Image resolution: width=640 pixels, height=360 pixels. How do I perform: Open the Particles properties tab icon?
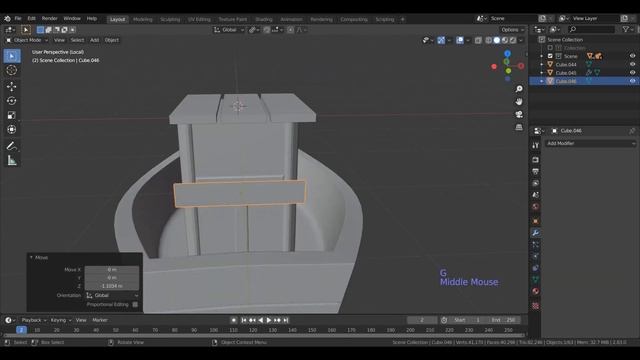[536, 245]
